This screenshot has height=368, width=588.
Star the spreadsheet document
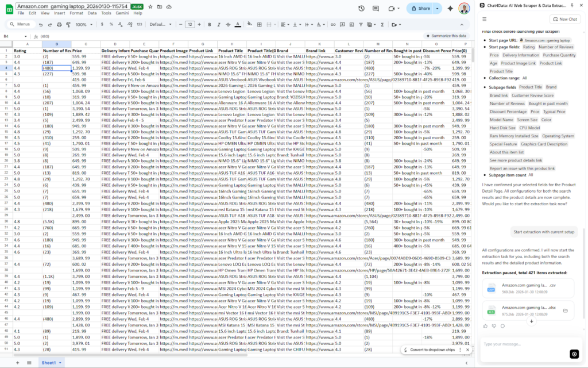pos(150,7)
